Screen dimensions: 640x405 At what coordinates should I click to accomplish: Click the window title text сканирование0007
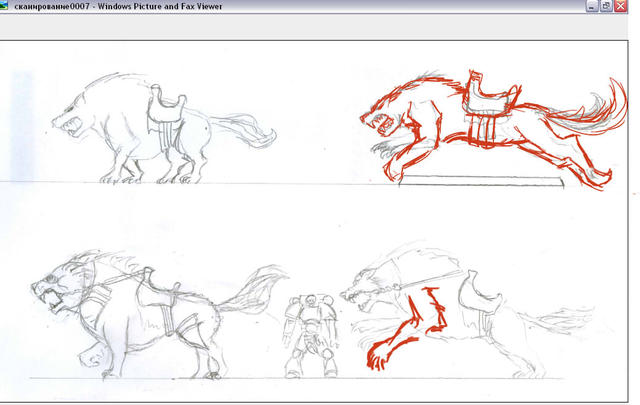[52, 7]
